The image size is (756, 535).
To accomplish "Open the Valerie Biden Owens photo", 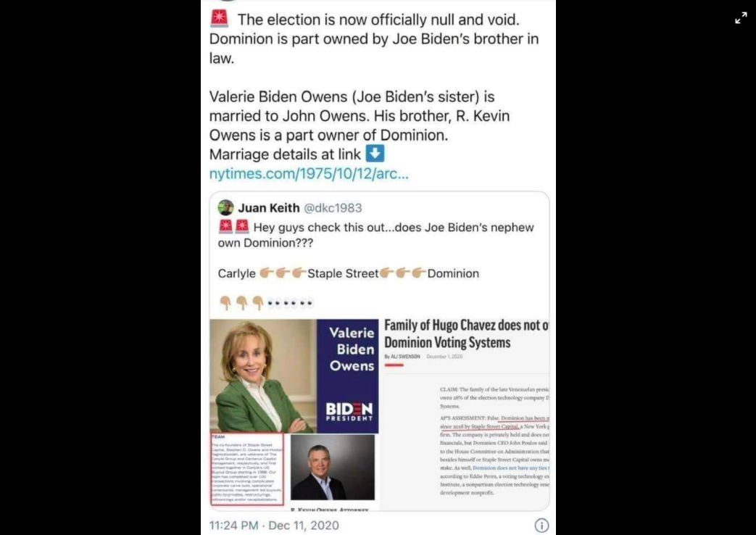I will coord(263,376).
